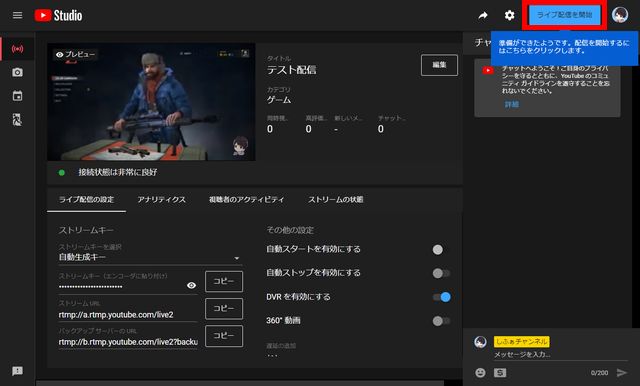Open settings gear icon

(509, 16)
